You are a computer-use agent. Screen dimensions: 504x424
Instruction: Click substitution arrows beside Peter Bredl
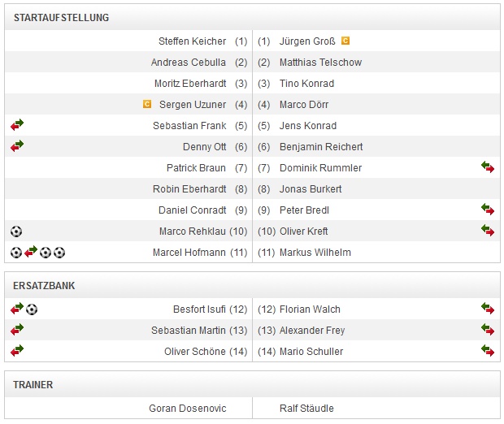tap(488, 210)
